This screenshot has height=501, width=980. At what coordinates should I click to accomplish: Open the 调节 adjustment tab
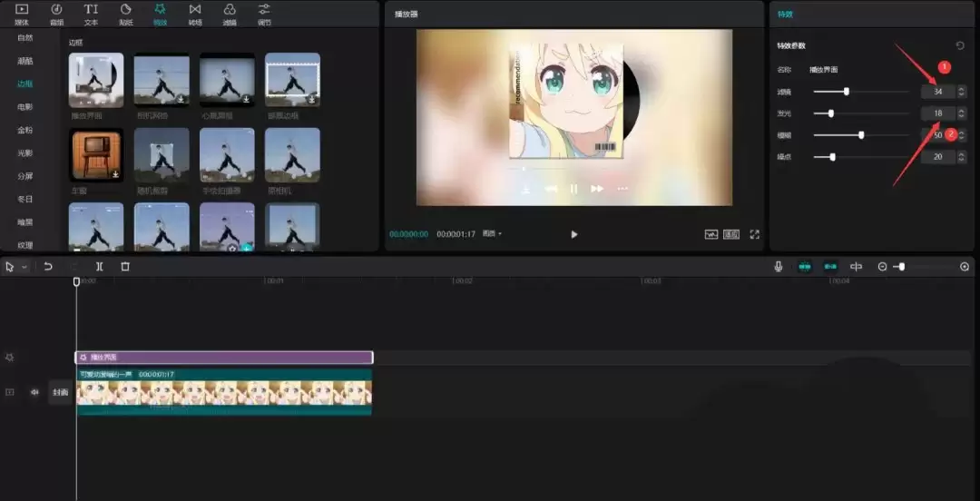pos(264,15)
